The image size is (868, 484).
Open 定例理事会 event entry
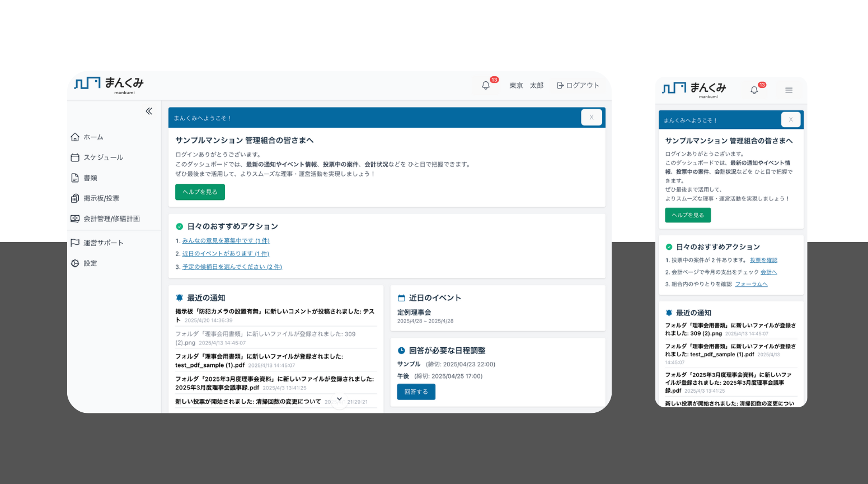[414, 313]
